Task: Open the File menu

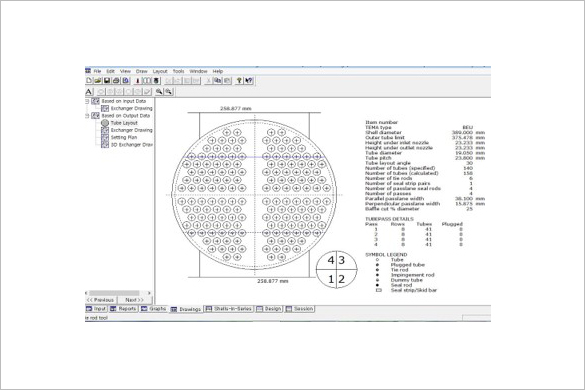Action: click(97, 71)
